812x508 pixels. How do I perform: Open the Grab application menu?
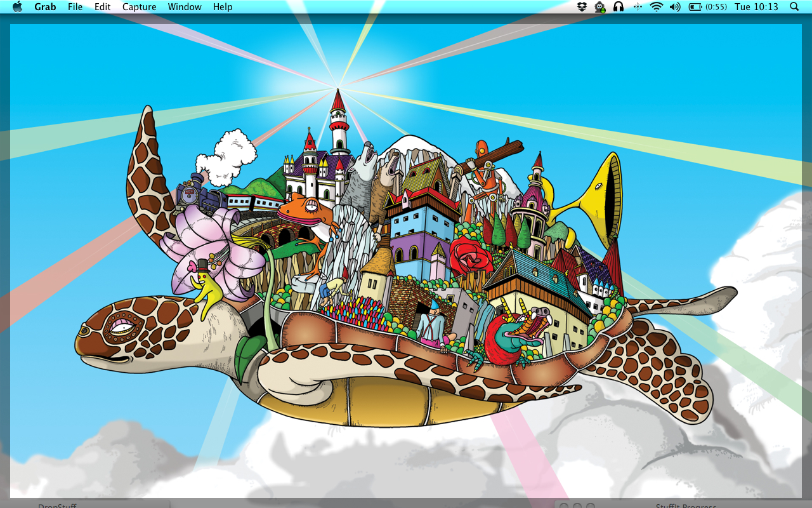pos(45,7)
